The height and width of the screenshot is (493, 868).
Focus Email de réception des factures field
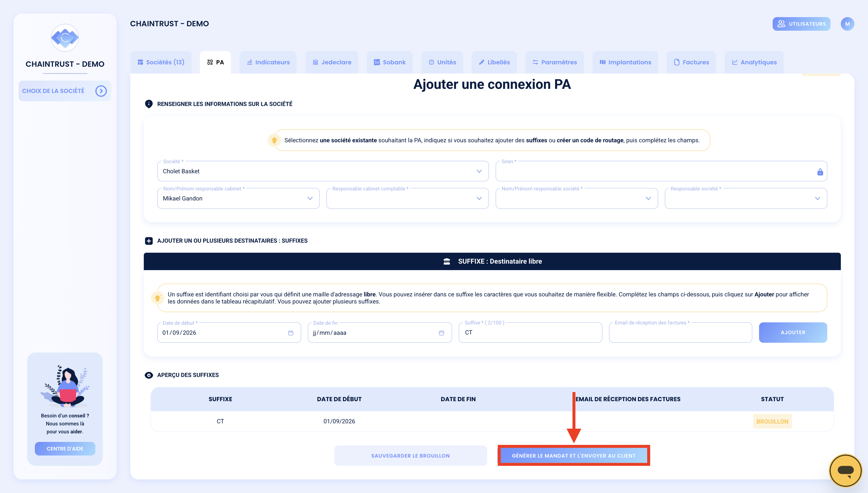[681, 332]
